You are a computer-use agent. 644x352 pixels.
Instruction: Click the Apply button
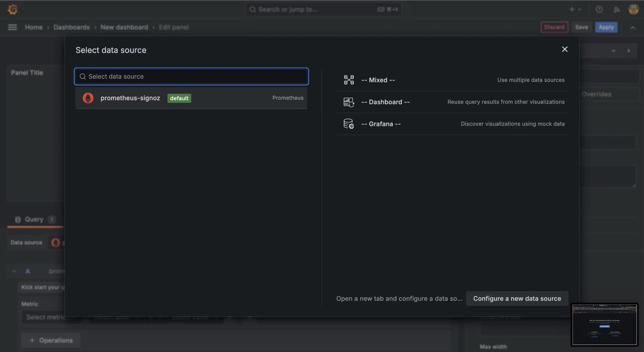[x=606, y=27]
